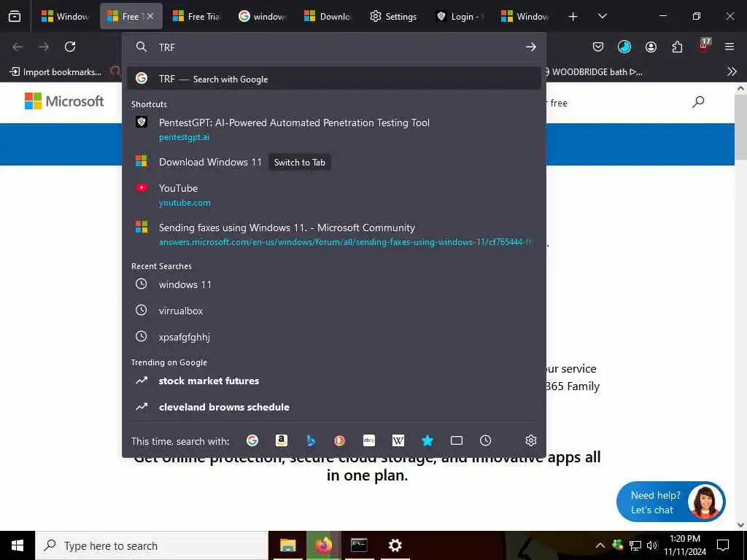Image resolution: width=747 pixels, height=560 pixels.
Task: Click the extension icon with 17 badge
Action: point(704,45)
